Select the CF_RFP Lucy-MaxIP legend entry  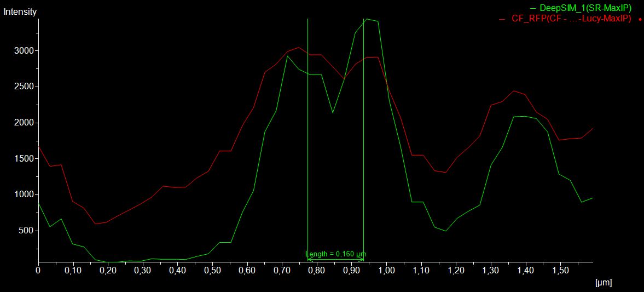[572, 19]
